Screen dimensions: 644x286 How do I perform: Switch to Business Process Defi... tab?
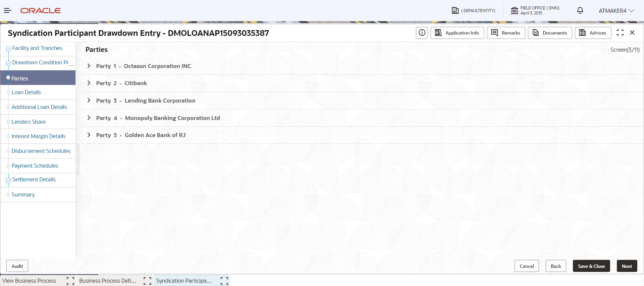(108, 281)
